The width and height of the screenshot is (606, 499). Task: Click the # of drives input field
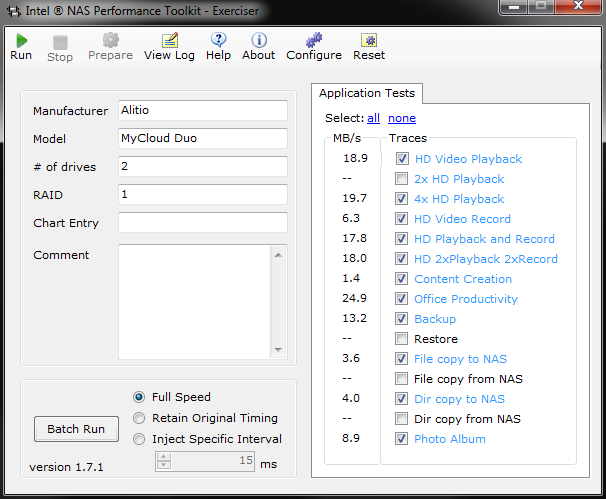[x=203, y=166]
